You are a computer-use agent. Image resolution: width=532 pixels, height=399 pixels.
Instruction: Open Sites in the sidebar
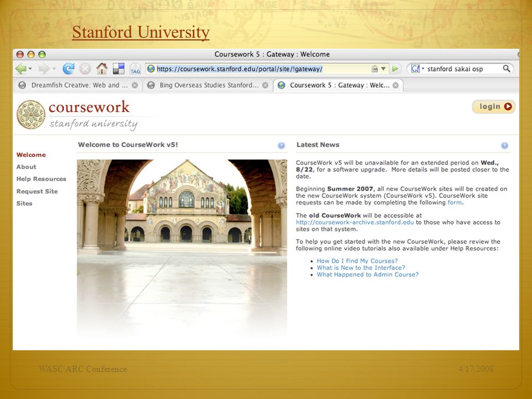click(x=24, y=203)
